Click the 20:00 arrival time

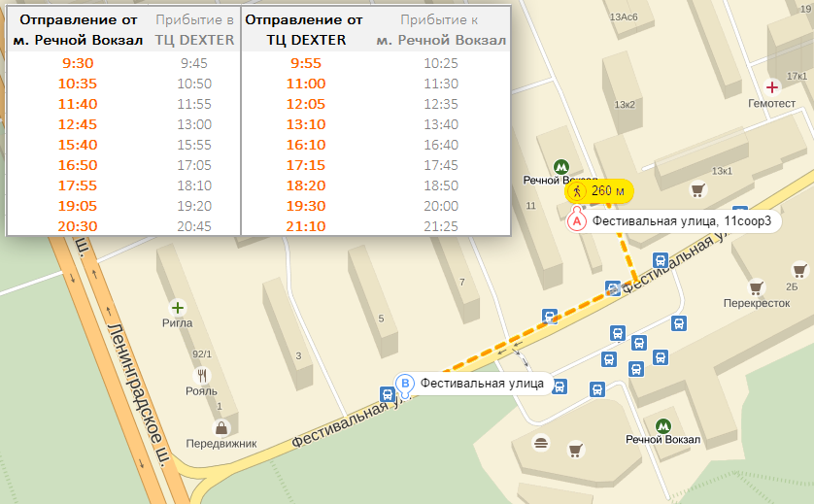coord(441,206)
